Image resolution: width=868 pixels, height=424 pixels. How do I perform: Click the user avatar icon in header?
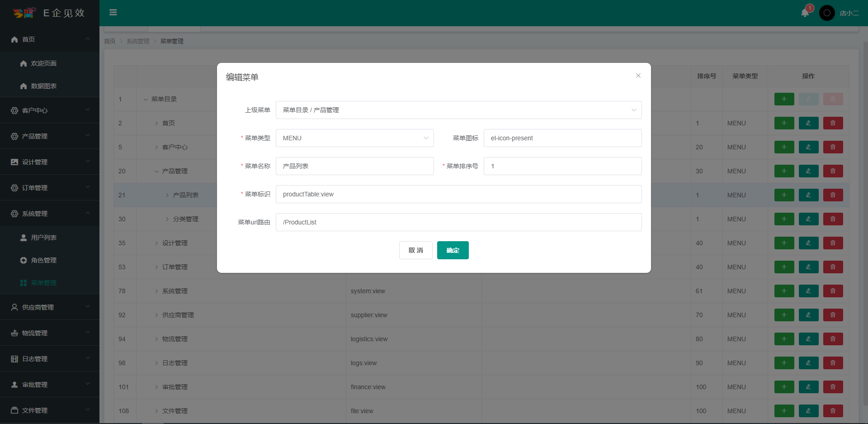pos(827,13)
